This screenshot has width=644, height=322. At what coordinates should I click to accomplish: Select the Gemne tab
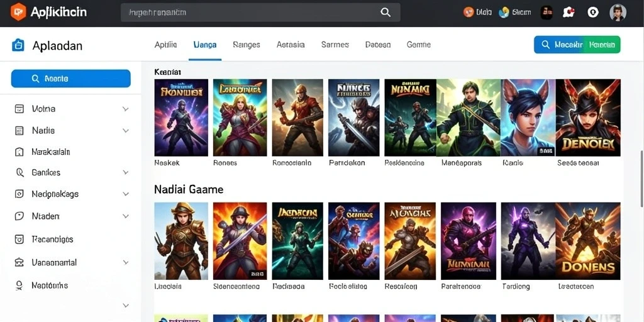point(418,45)
